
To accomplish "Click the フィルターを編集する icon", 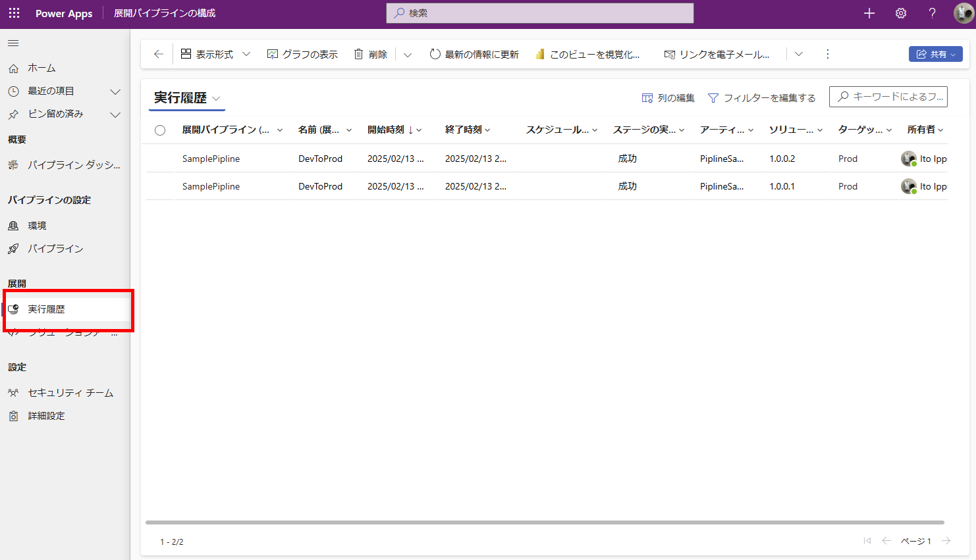I will coord(714,97).
